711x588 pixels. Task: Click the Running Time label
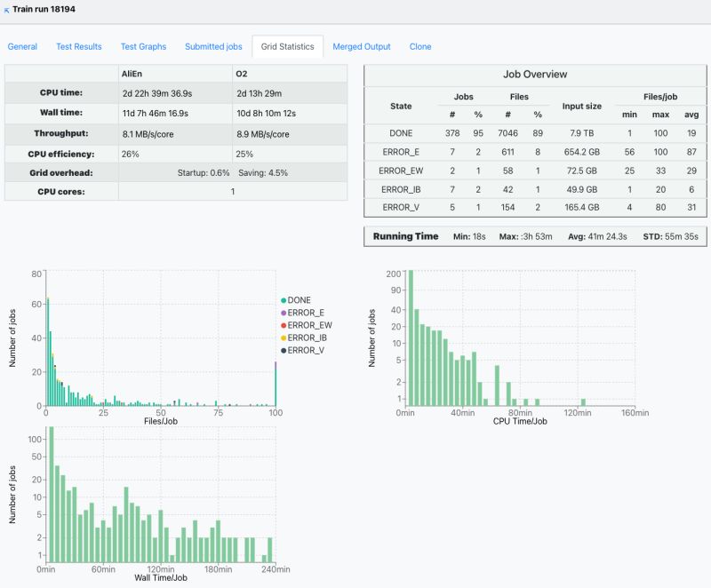click(x=406, y=236)
